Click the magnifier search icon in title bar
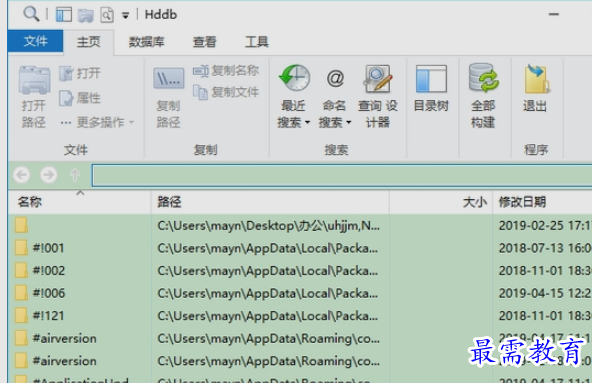The image size is (592, 383). point(31,14)
